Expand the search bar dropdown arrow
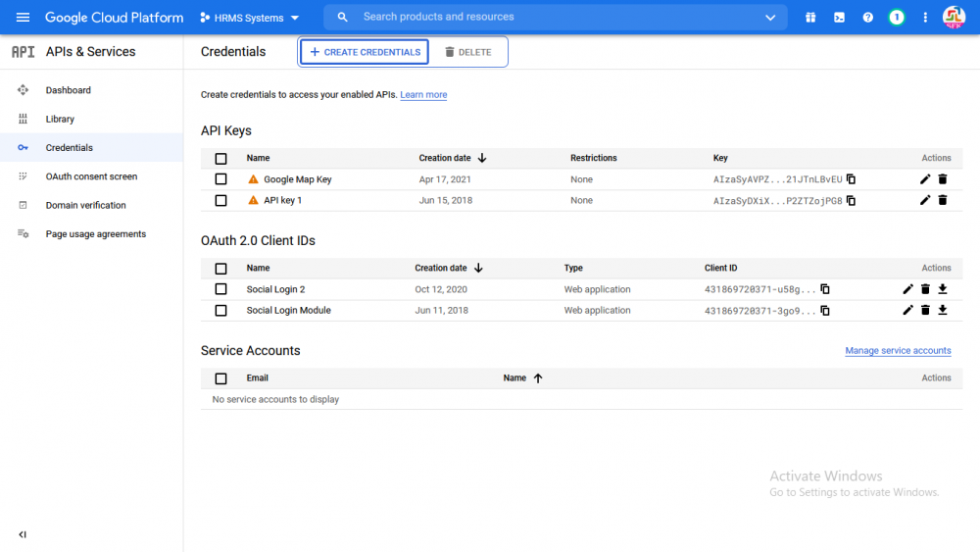 coord(770,18)
